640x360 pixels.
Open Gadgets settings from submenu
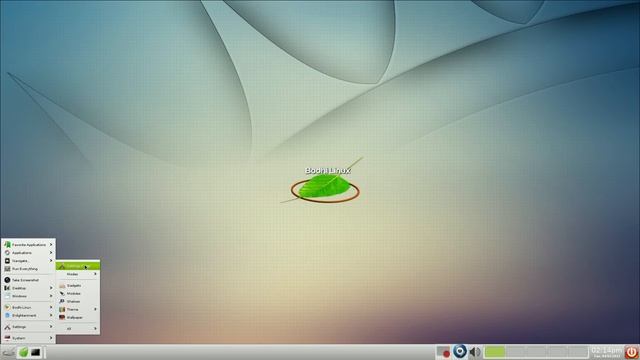(78, 286)
